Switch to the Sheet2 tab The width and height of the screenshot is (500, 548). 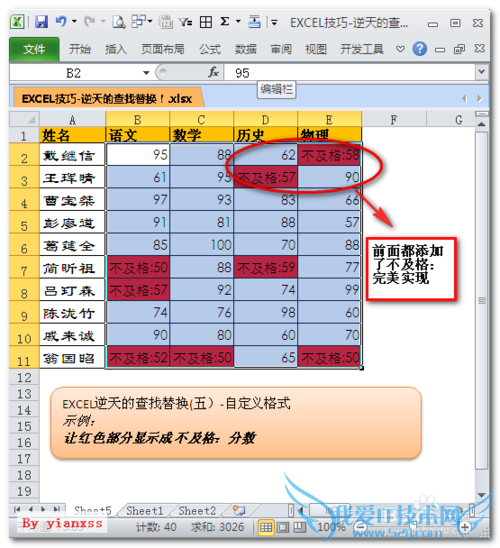click(x=197, y=511)
